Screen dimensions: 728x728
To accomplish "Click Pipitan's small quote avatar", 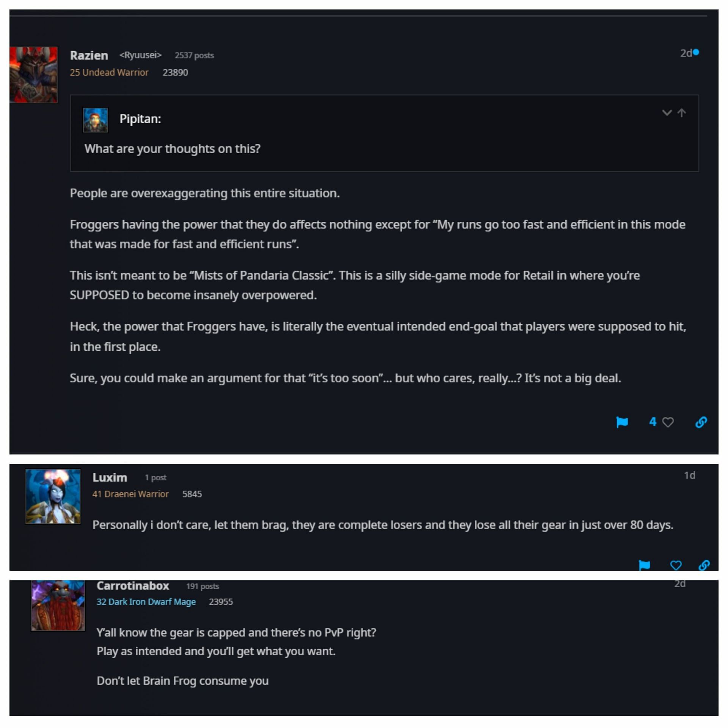I will click(x=95, y=120).
